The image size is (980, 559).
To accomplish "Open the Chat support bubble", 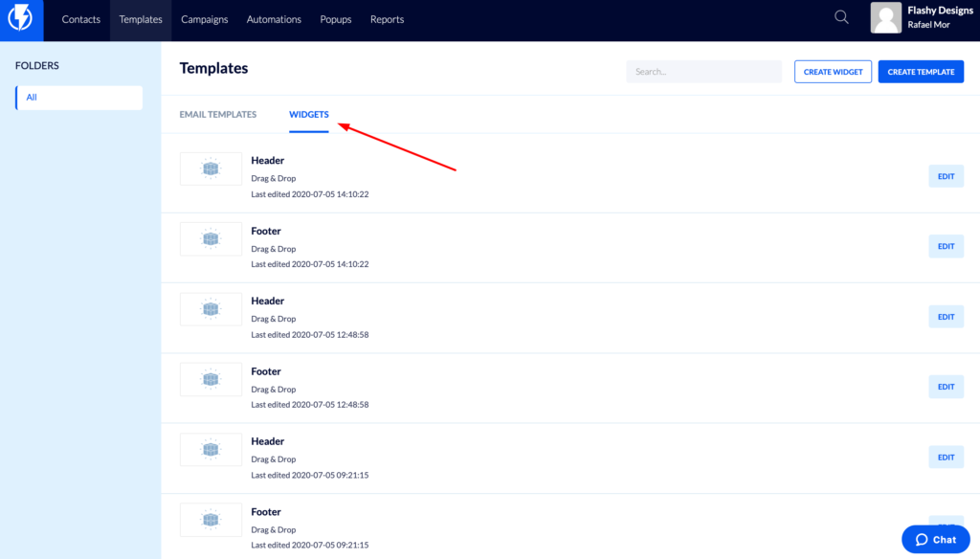I will [x=936, y=540].
